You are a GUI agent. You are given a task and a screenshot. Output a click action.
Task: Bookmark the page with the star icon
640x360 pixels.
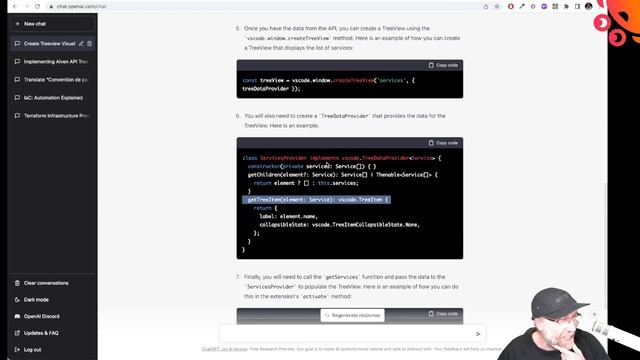point(497,7)
